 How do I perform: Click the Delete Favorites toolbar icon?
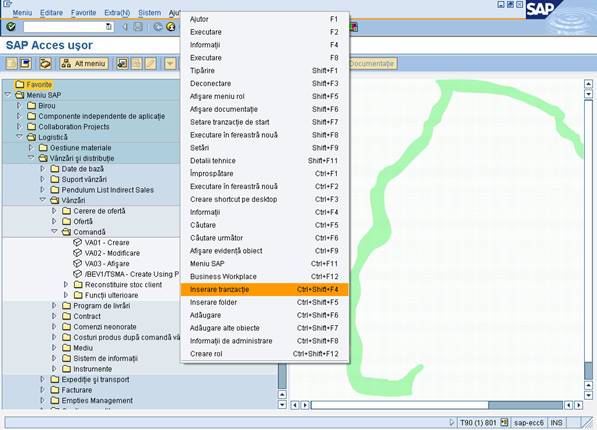point(136,64)
